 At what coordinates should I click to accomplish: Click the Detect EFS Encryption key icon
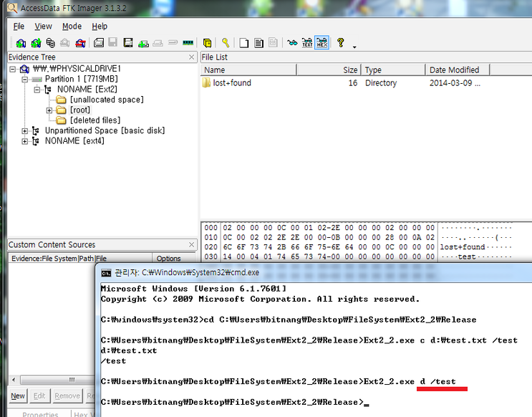point(226,43)
